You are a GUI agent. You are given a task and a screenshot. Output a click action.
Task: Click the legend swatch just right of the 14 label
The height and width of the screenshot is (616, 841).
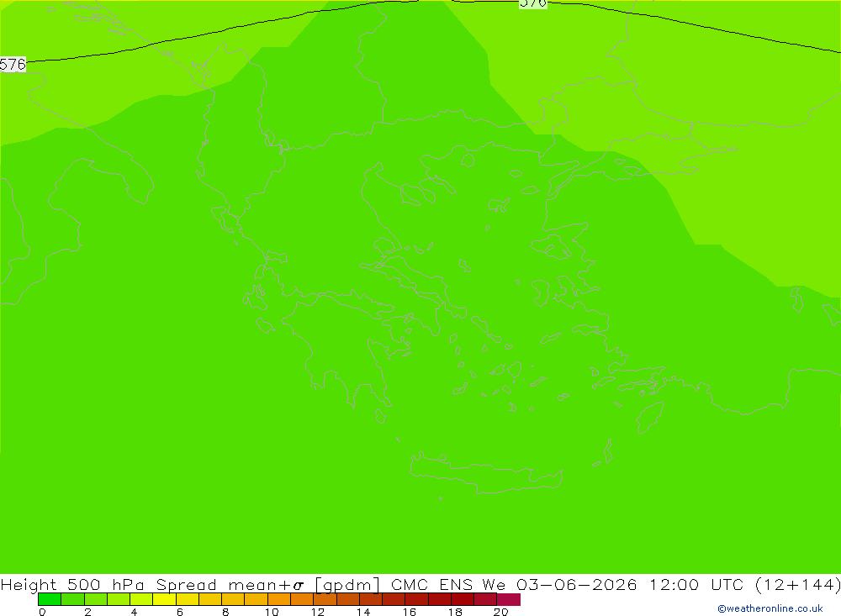371,599
